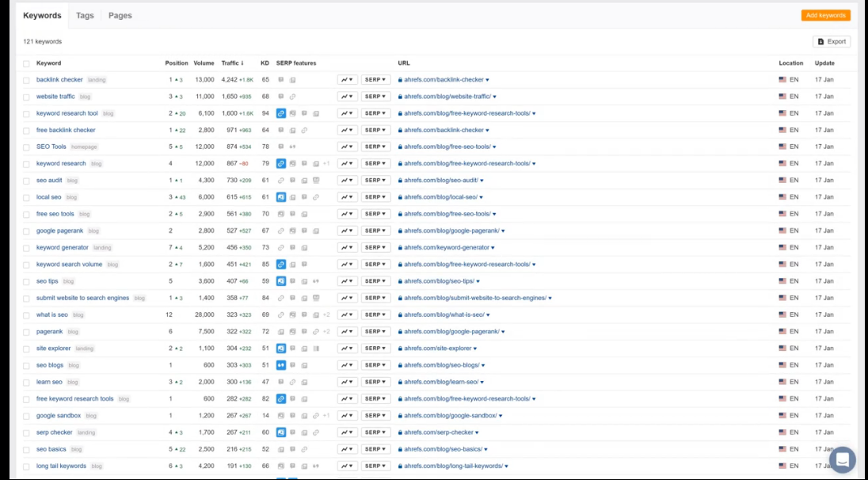The image size is (868, 480).
Task: Tick checkbox for backlink checker keyword
Action: tap(26, 80)
